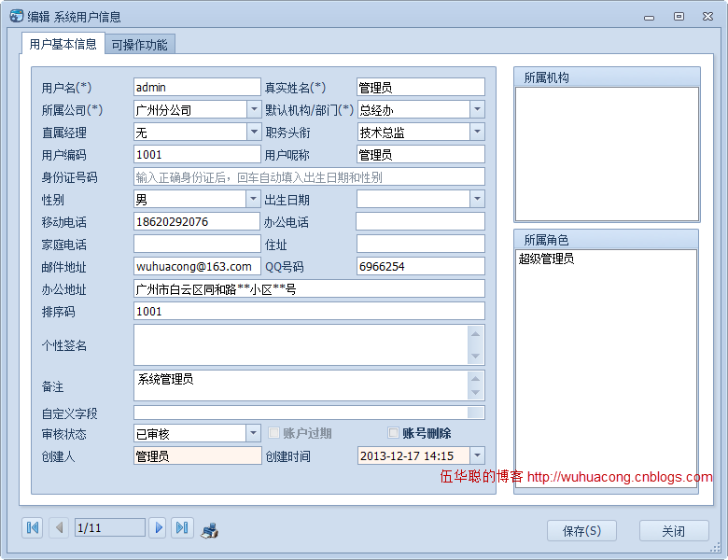Select 超级管理员 in 所属角色 list
This screenshot has width=728, height=560.
pos(546,259)
